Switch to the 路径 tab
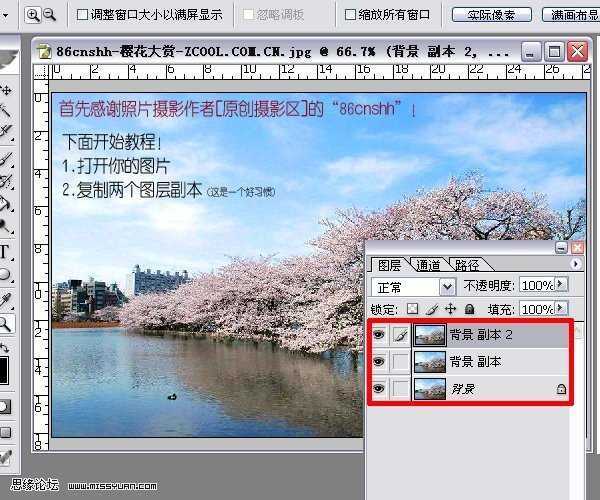The image size is (600, 500). 467,265
